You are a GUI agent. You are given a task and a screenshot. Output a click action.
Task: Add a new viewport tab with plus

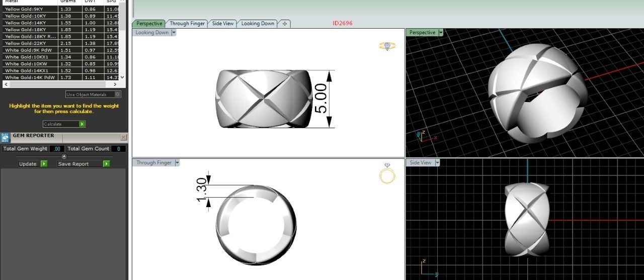pyautogui.click(x=284, y=24)
